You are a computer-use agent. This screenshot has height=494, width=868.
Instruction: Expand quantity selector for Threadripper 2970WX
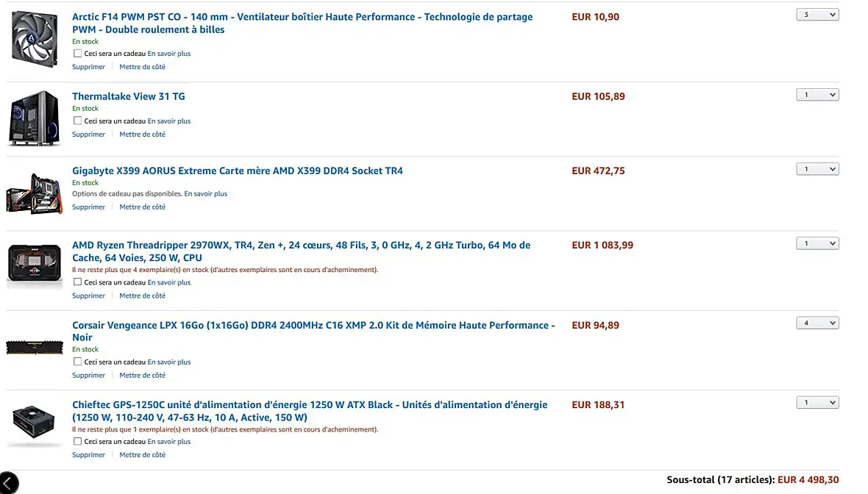[817, 243]
